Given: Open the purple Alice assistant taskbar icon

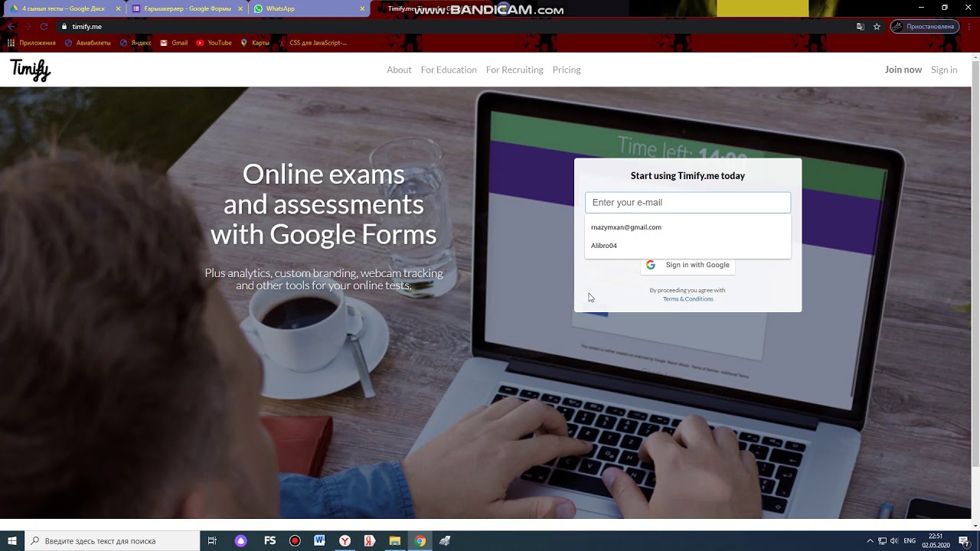Looking at the screenshot, I should [x=241, y=541].
